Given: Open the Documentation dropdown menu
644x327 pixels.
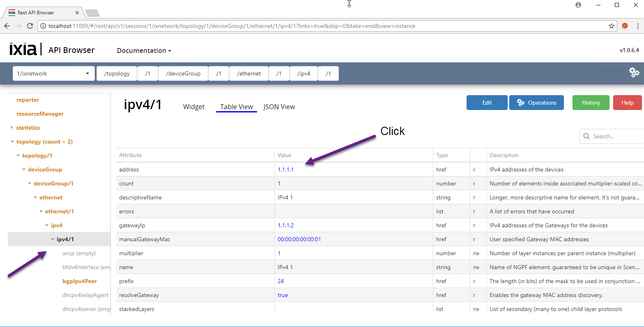Looking at the screenshot, I should [x=144, y=50].
